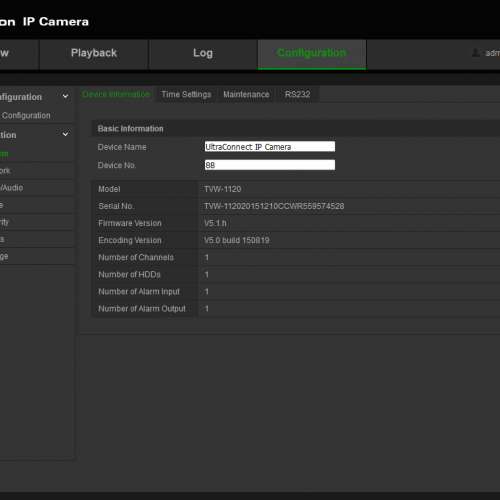Select the Device Information tab
The image size is (500, 500).
[x=116, y=95]
